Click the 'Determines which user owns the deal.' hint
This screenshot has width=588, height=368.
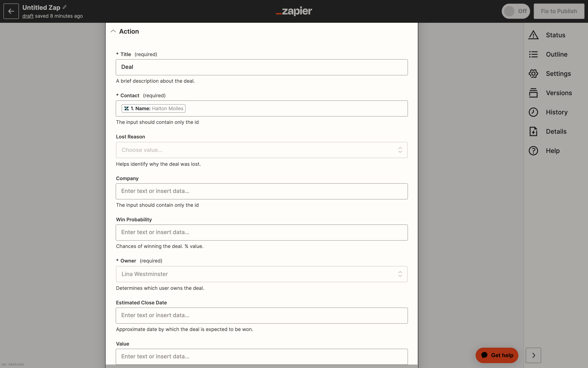(x=160, y=288)
